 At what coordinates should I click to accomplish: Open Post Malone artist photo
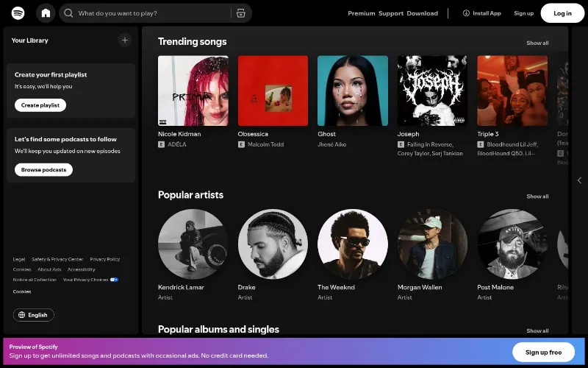(512, 244)
